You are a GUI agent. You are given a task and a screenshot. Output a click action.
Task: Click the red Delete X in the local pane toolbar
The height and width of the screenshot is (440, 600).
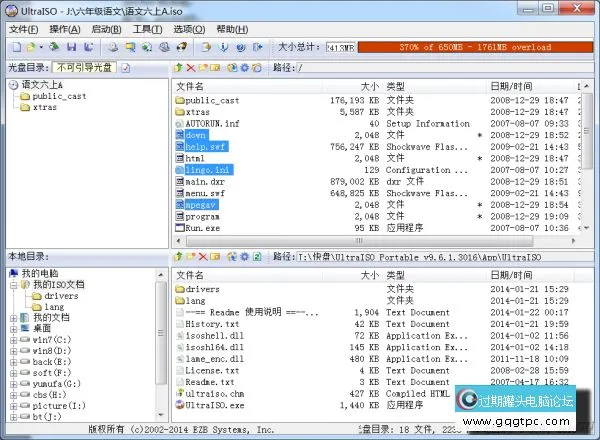coord(203,257)
